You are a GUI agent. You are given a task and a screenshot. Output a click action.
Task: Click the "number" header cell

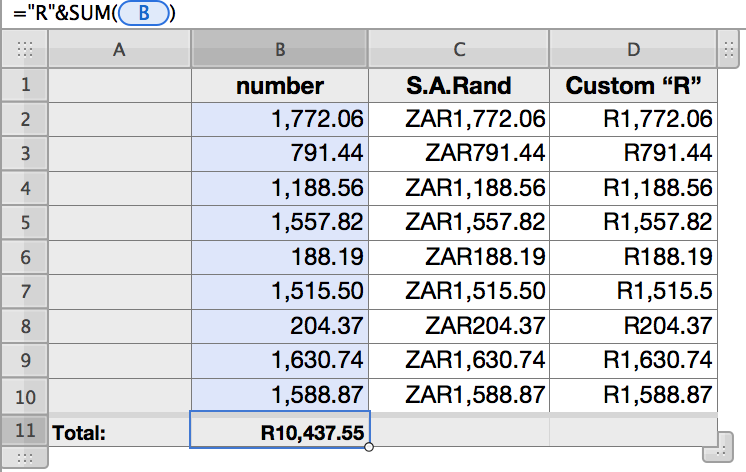click(x=280, y=86)
